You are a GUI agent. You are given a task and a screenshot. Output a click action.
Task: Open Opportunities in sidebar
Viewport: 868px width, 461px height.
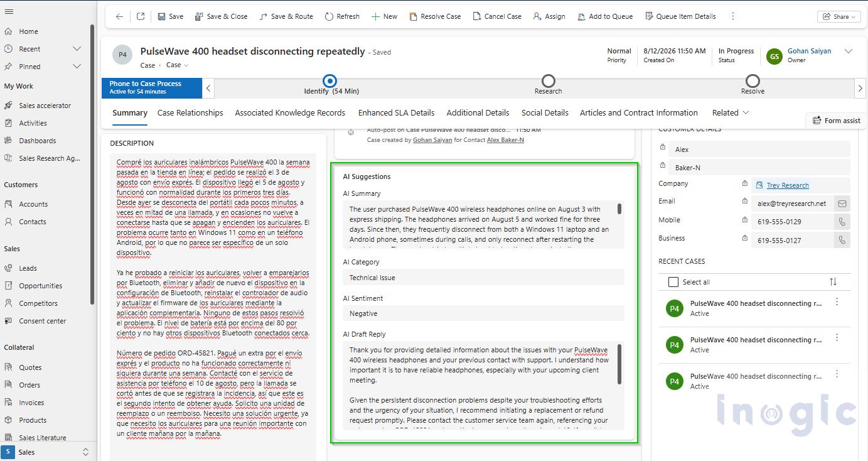point(40,286)
